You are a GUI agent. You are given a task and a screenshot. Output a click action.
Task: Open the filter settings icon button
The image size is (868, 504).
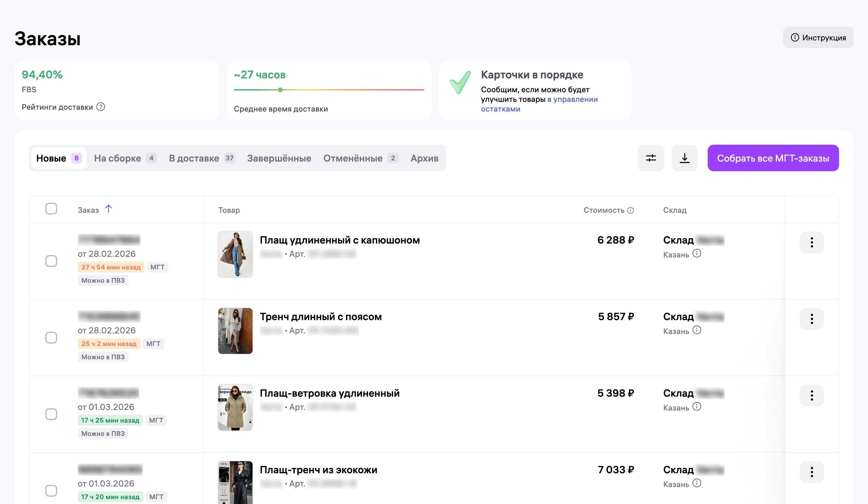(651, 158)
